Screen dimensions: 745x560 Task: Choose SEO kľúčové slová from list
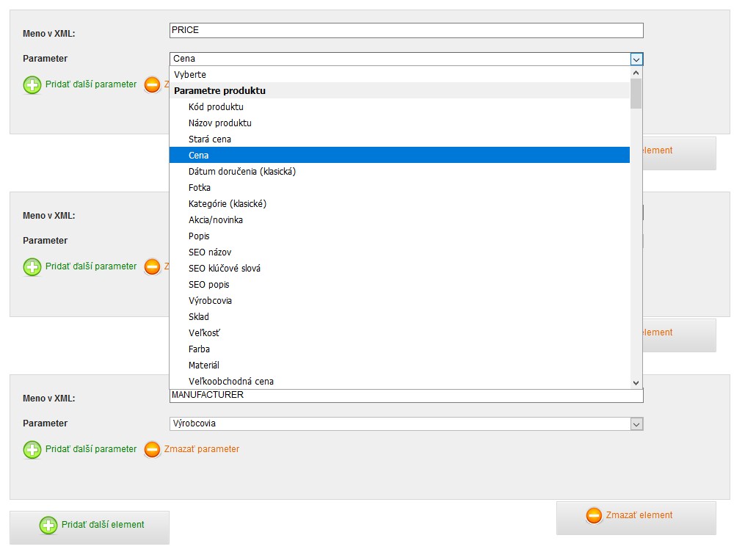(x=225, y=269)
